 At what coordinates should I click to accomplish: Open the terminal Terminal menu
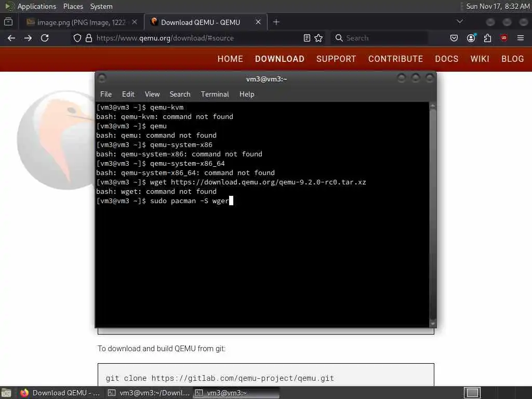[x=215, y=95]
